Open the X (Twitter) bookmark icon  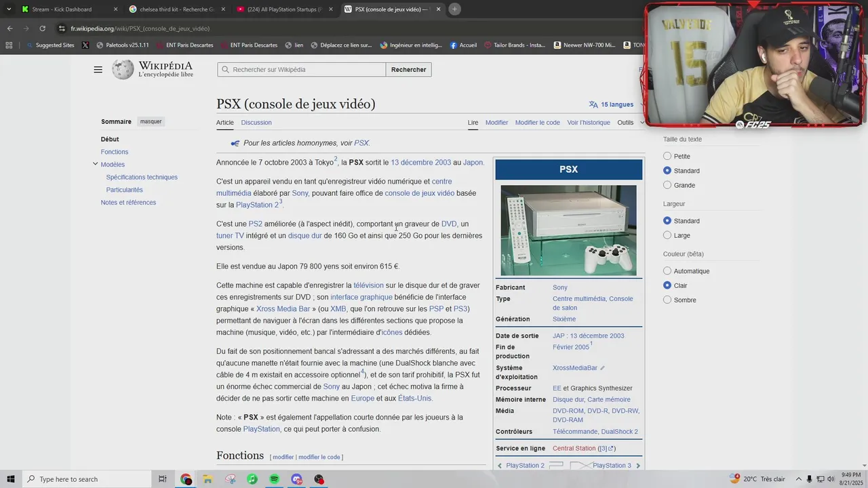tap(85, 45)
